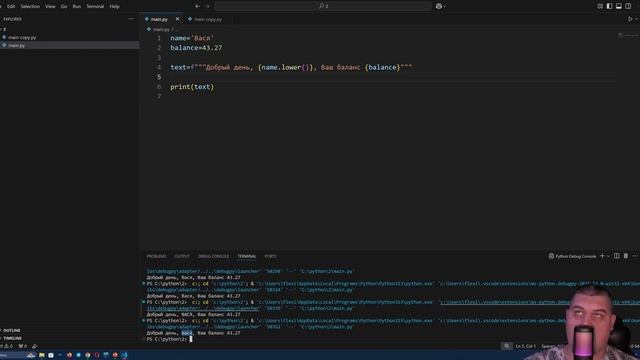The image size is (640, 360).
Task: Switch to the Ports panel tab
Action: (270, 256)
